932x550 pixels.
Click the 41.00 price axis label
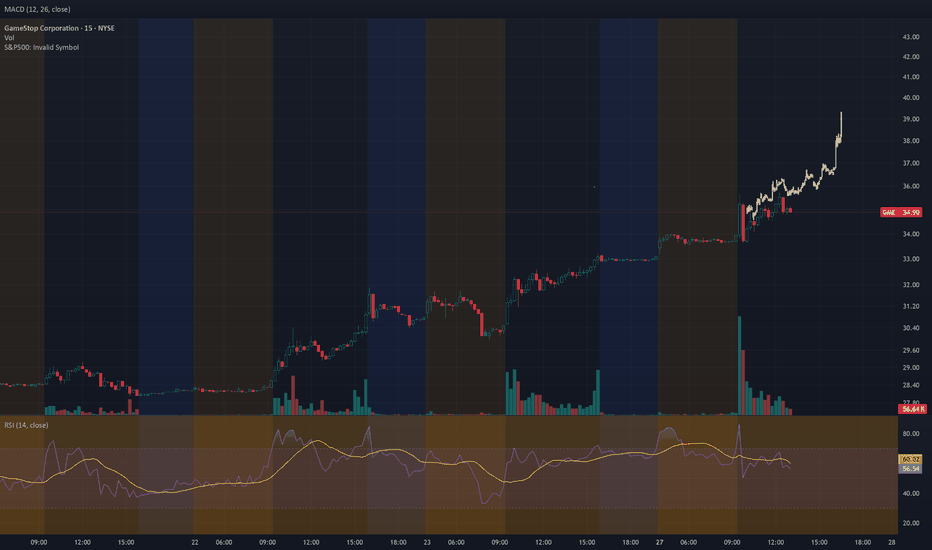(x=911, y=77)
